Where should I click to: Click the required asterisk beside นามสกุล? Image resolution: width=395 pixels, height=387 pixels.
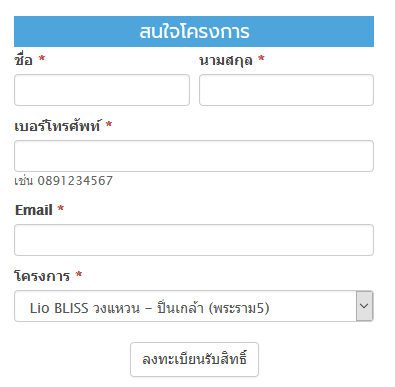(261, 59)
